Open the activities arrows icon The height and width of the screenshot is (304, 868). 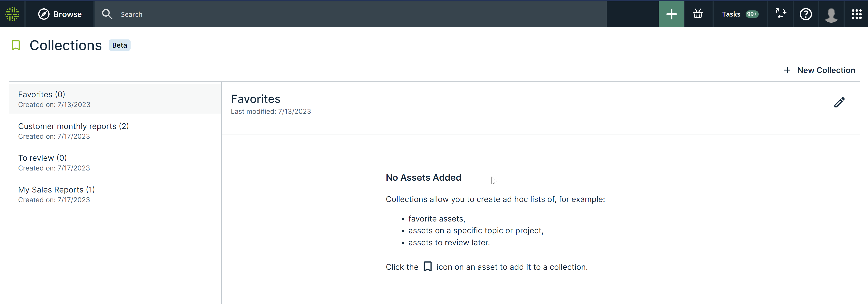coord(781,14)
